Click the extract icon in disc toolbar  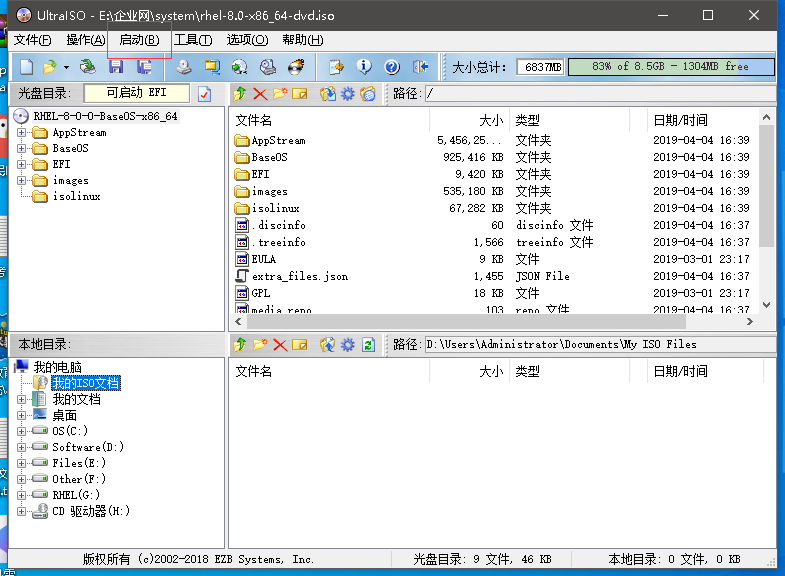[328, 94]
